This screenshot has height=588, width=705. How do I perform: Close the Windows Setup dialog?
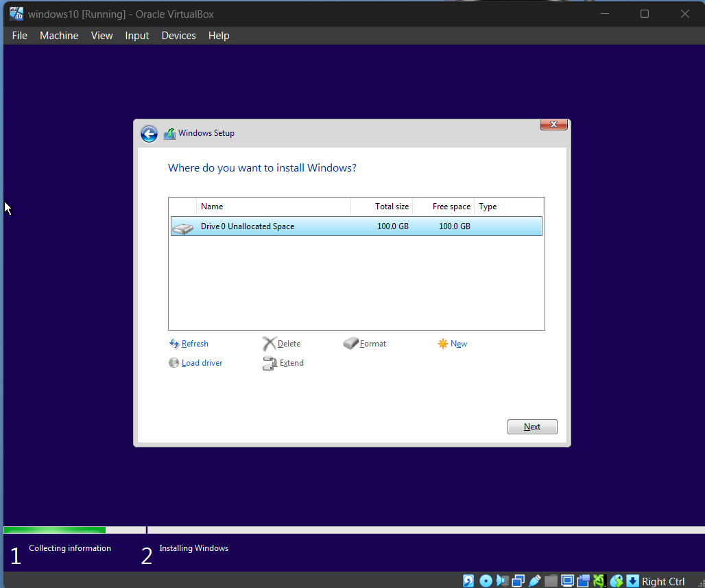[553, 125]
